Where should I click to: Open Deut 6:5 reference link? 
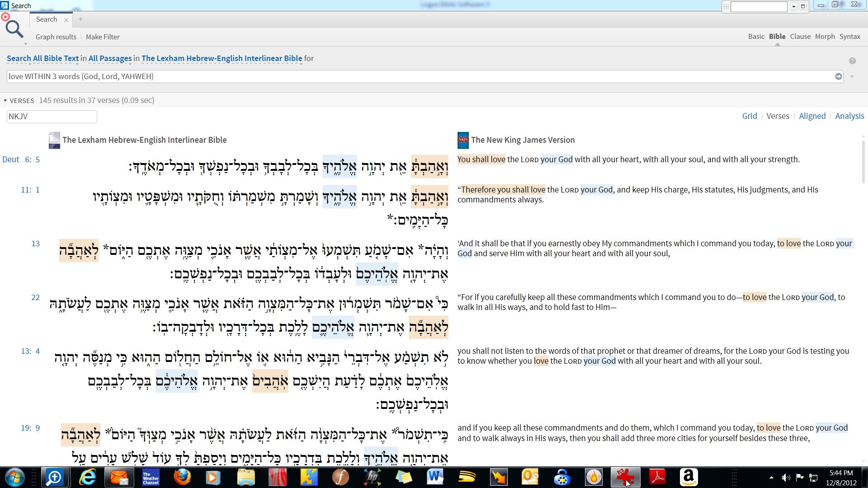(21, 160)
